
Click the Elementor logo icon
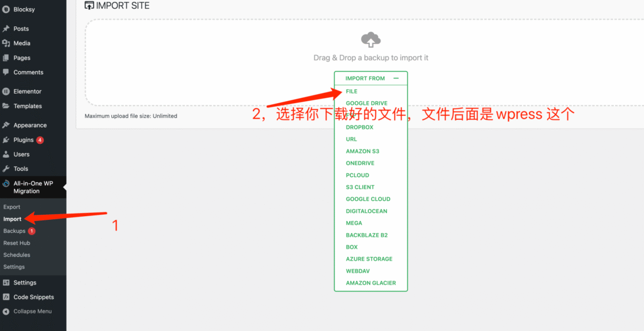(6, 92)
